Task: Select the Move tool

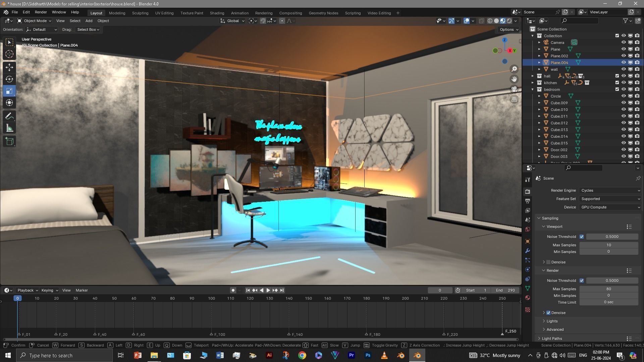Action: click(9, 67)
